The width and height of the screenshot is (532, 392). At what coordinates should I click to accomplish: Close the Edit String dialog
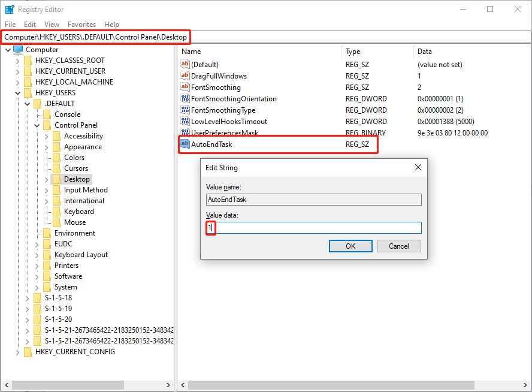(418, 167)
